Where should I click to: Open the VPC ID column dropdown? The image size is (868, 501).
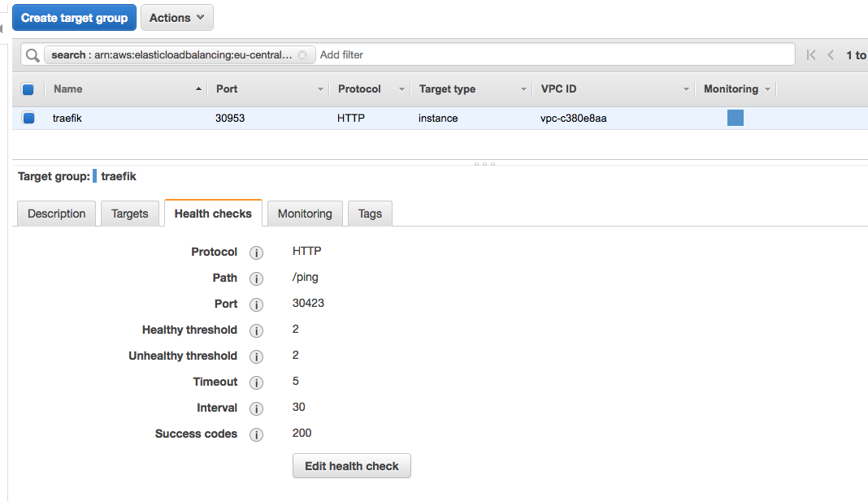[685, 89]
